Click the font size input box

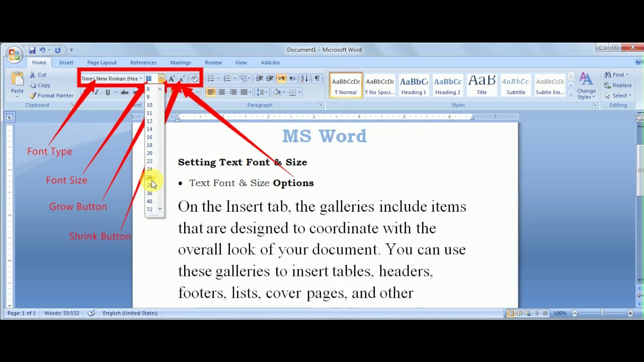coord(151,78)
